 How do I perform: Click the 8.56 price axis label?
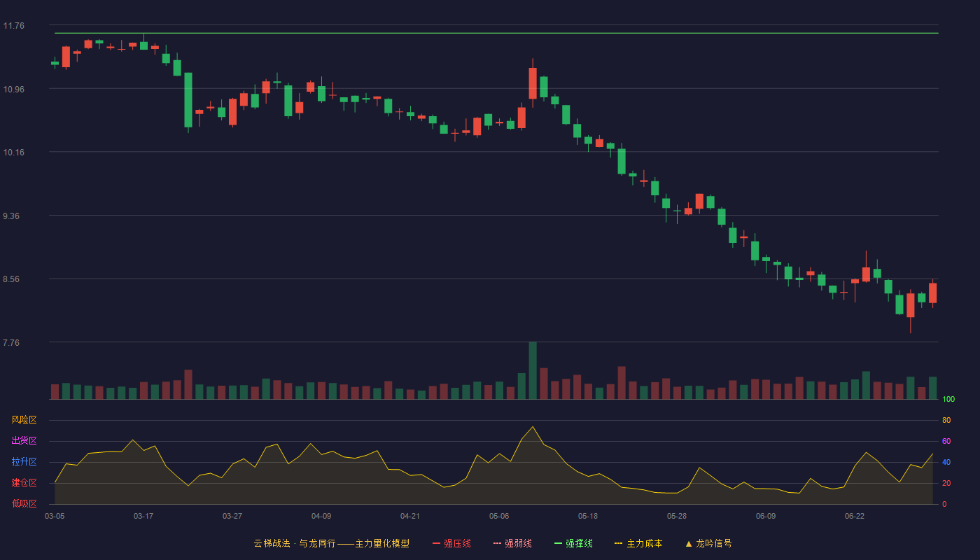12,279
